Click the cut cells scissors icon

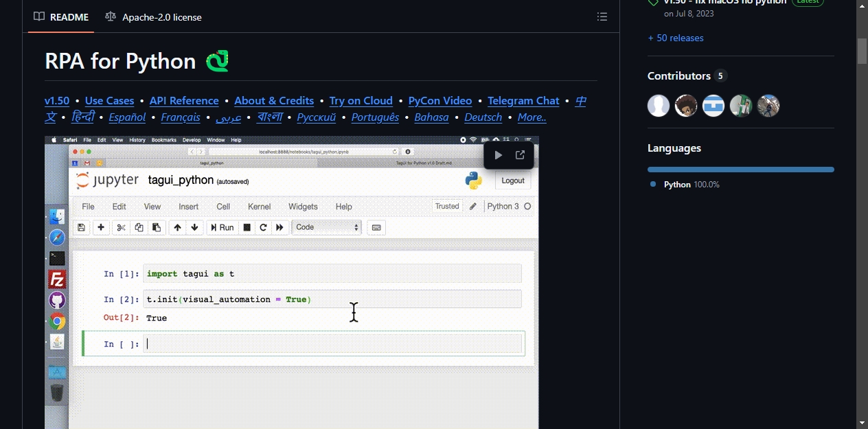(x=121, y=227)
